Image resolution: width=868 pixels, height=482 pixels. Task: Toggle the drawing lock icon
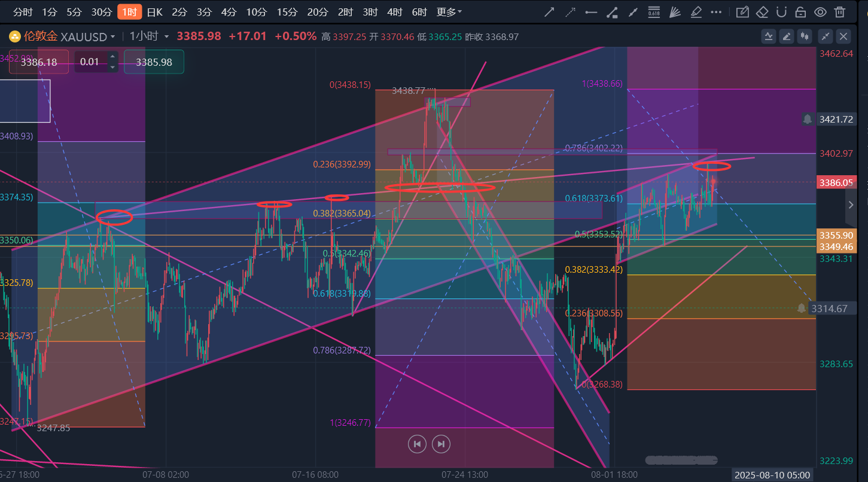tap(800, 12)
